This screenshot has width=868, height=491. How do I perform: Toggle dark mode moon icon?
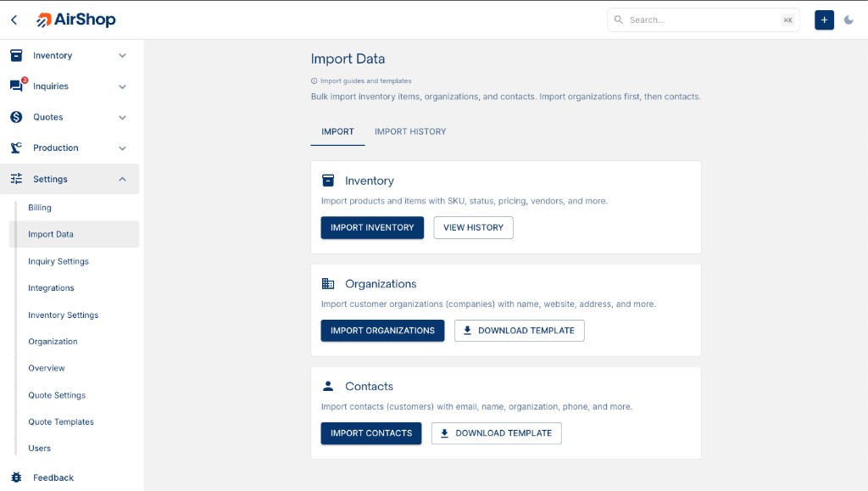point(849,20)
